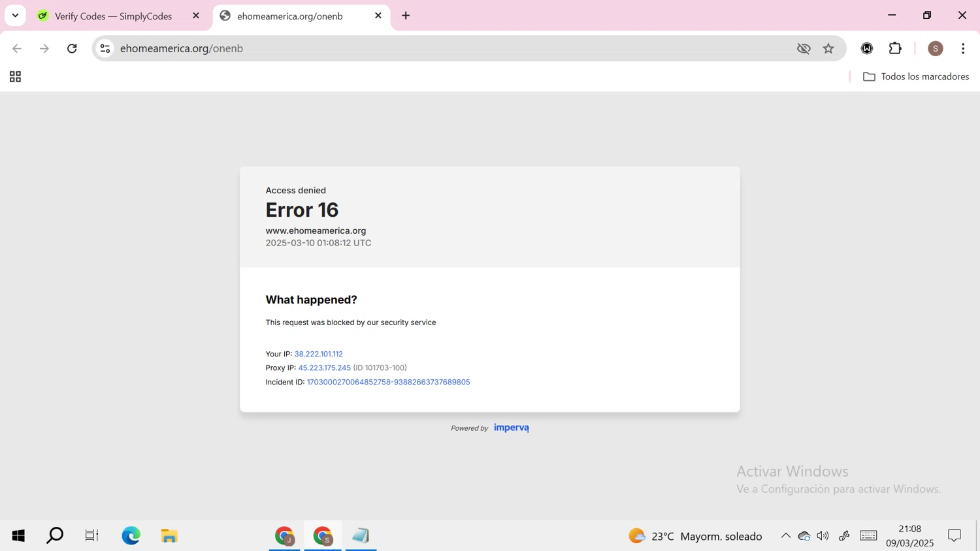Image resolution: width=980 pixels, height=551 pixels.
Task: Open the apps grid shortcut in bookmarks bar
Action: (x=15, y=77)
